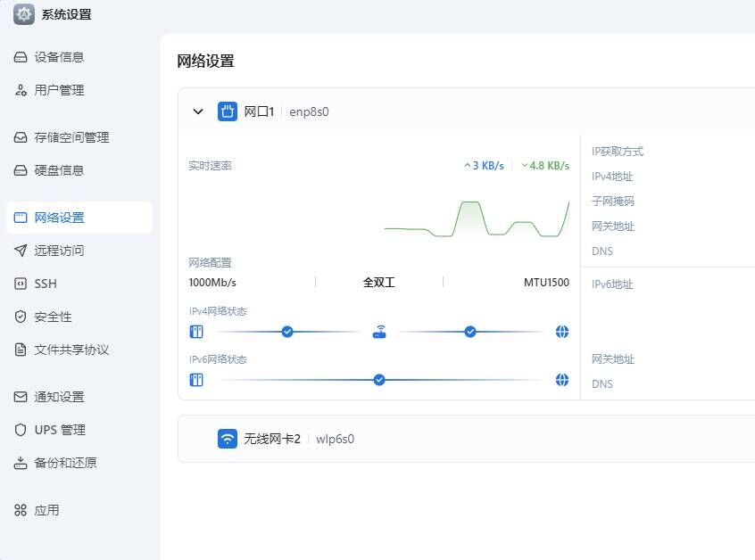Click the wlp6s0 interface name
The image size is (755, 560).
336,440
